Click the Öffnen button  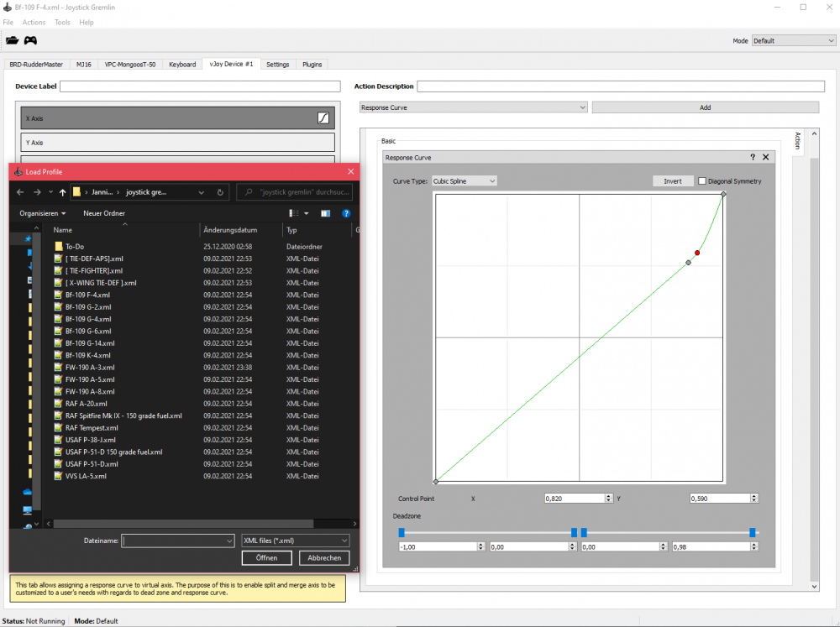[266, 558]
